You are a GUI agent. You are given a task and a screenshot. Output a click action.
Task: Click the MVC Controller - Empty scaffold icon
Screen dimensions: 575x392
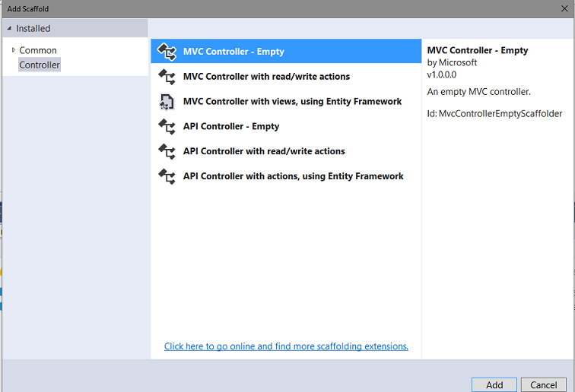click(x=167, y=52)
